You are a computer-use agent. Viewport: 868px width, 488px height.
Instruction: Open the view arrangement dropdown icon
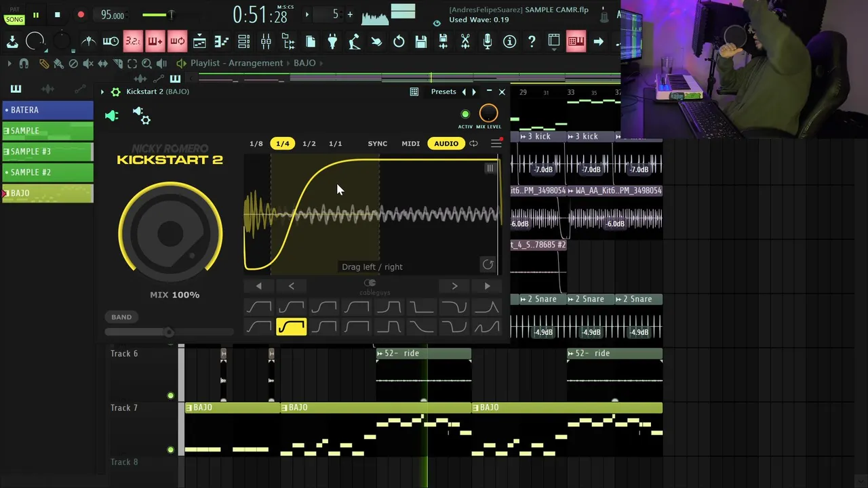coord(554,41)
